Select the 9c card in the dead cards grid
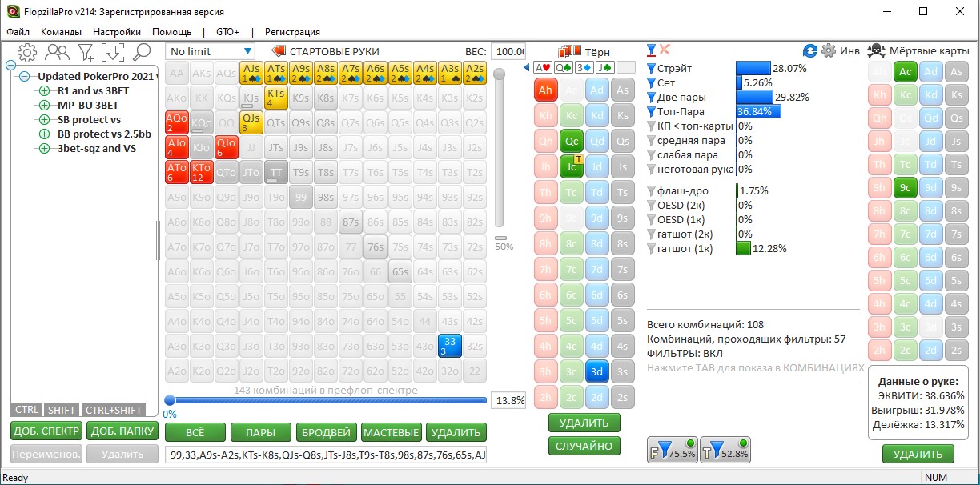The width and height of the screenshot is (980, 485). pos(906,188)
